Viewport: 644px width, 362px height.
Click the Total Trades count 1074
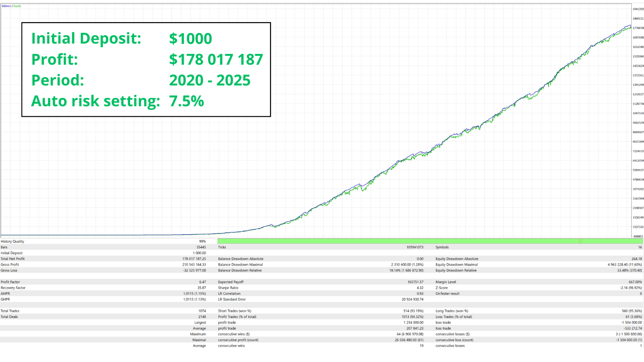tap(203, 311)
